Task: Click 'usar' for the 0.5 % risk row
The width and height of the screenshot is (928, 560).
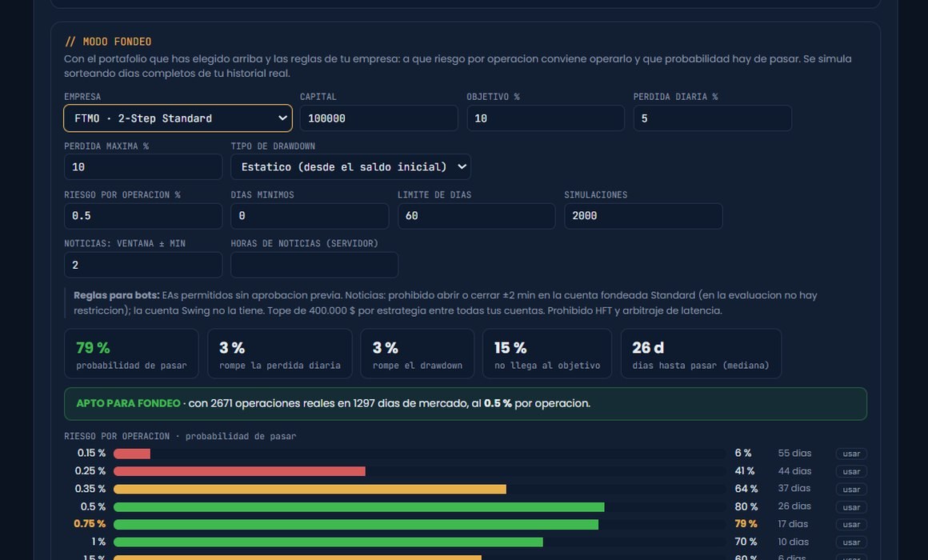Action: [x=851, y=506]
